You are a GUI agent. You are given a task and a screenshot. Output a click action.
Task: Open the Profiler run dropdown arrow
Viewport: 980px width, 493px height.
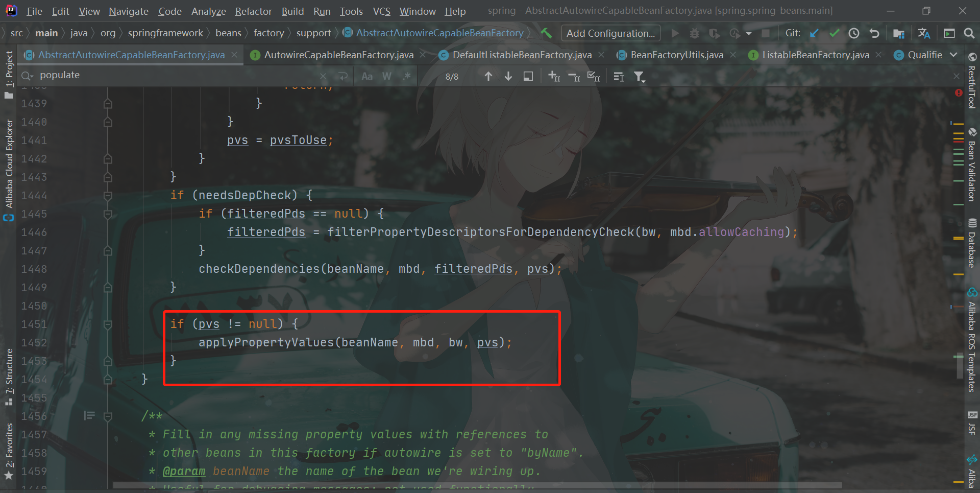point(749,34)
